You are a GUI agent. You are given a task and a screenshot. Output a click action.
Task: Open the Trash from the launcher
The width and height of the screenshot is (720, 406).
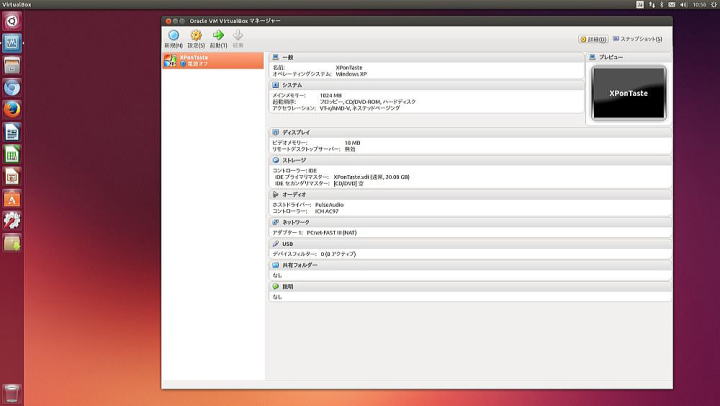coord(12,394)
